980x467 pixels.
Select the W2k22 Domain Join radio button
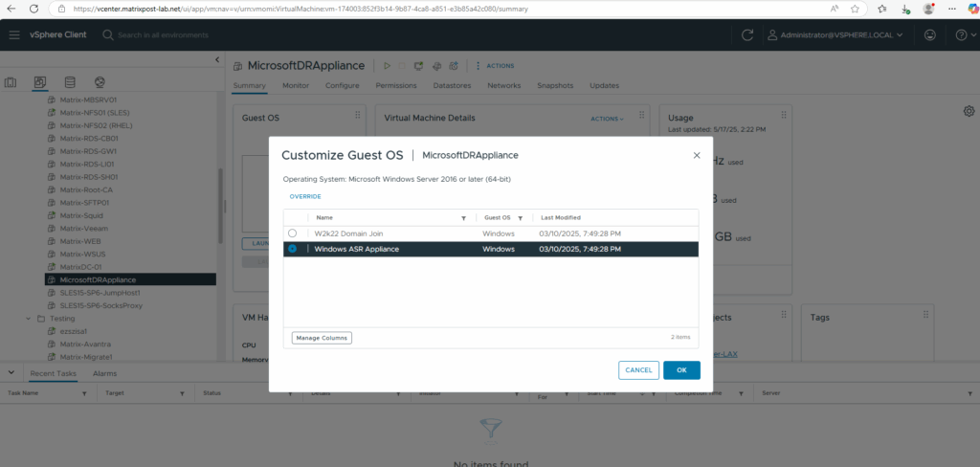click(x=292, y=233)
